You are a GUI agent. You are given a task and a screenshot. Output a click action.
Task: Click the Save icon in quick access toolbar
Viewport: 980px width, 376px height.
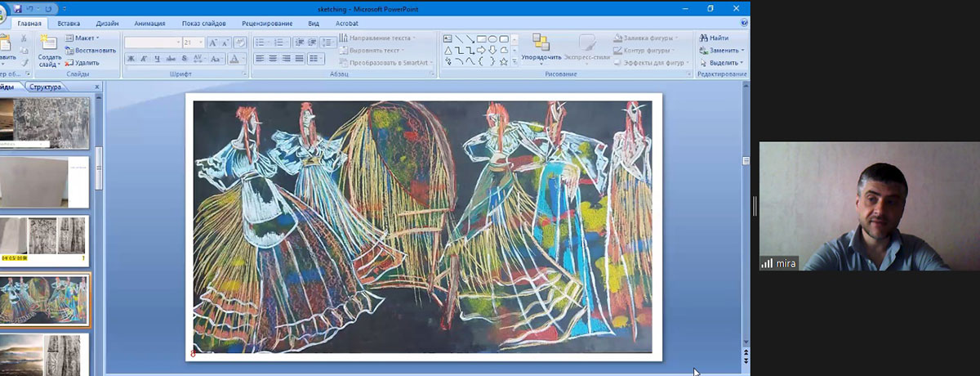[17, 8]
